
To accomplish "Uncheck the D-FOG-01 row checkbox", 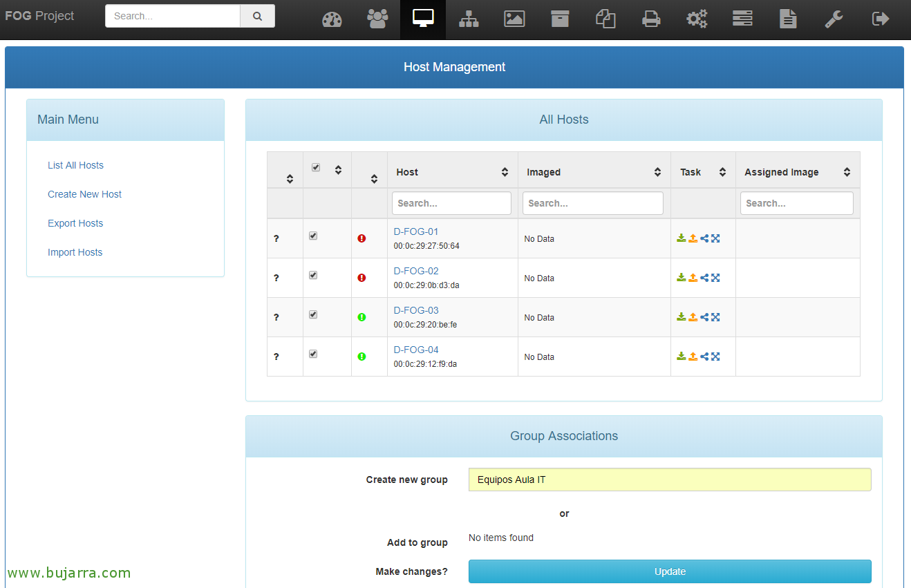I will pos(313,236).
